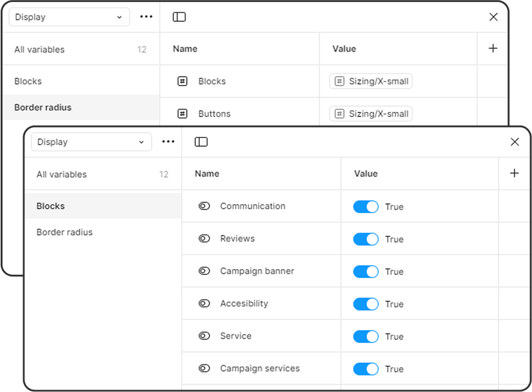Click plus icon beside Value in back panel
Screen dimensions: 532x392
(x=493, y=48)
